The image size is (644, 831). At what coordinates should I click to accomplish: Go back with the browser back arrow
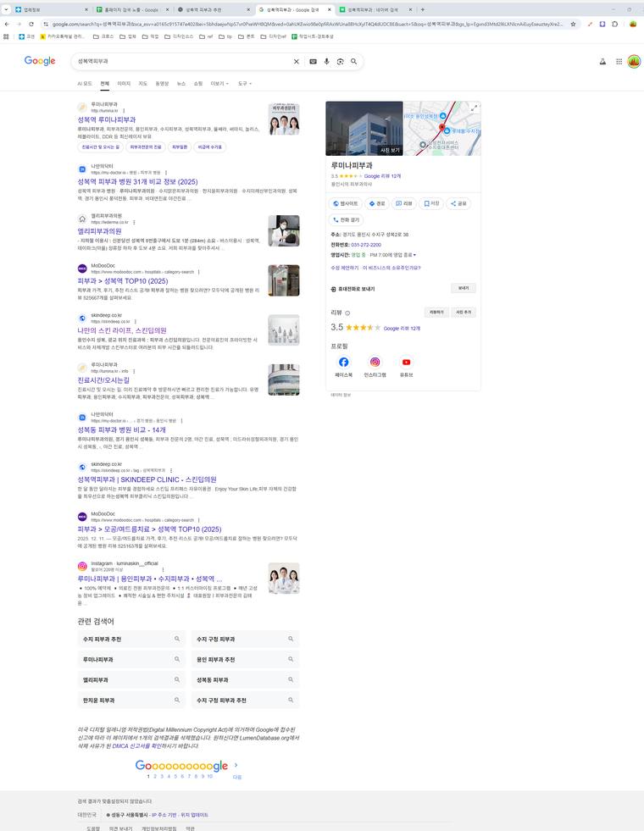point(7,24)
